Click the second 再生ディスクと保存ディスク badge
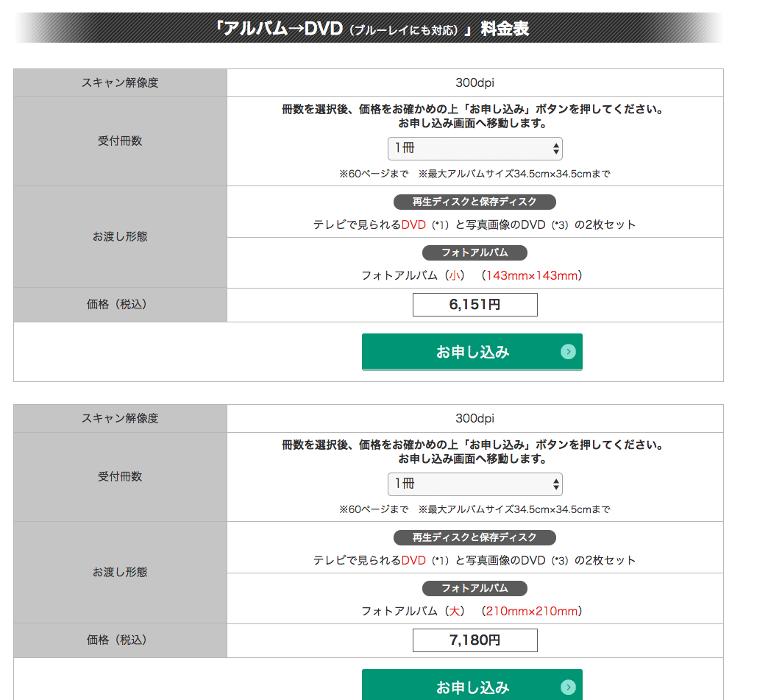The height and width of the screenshot is (700, 757). tap(475, 537)
